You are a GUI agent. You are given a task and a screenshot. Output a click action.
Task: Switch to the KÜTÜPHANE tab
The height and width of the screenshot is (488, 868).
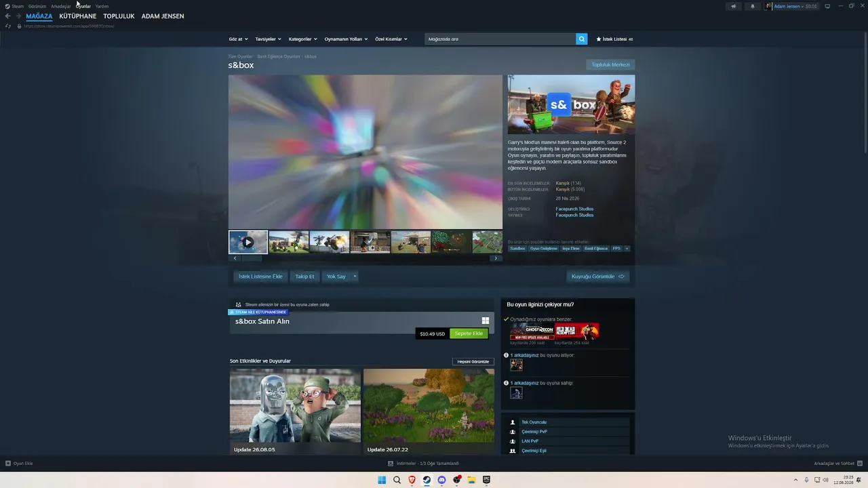[78, 16]
